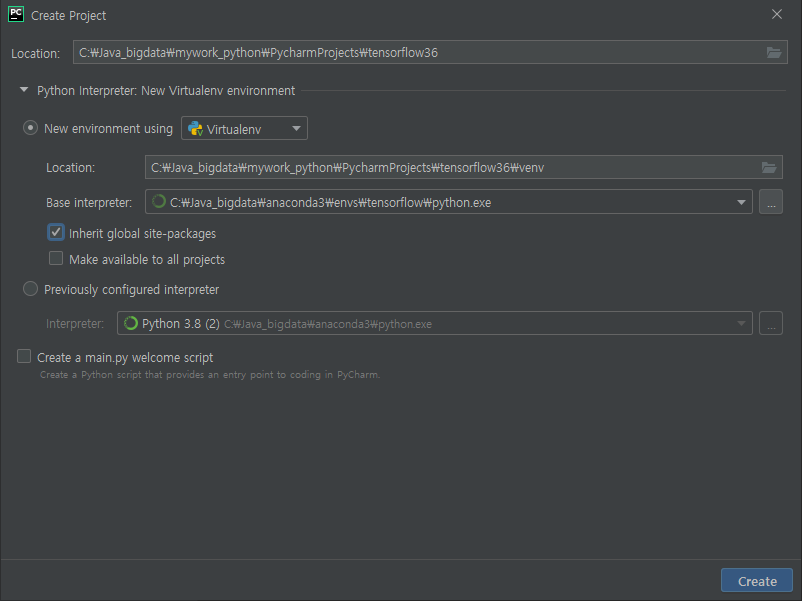Click the project Location path field

pos(430,52)
